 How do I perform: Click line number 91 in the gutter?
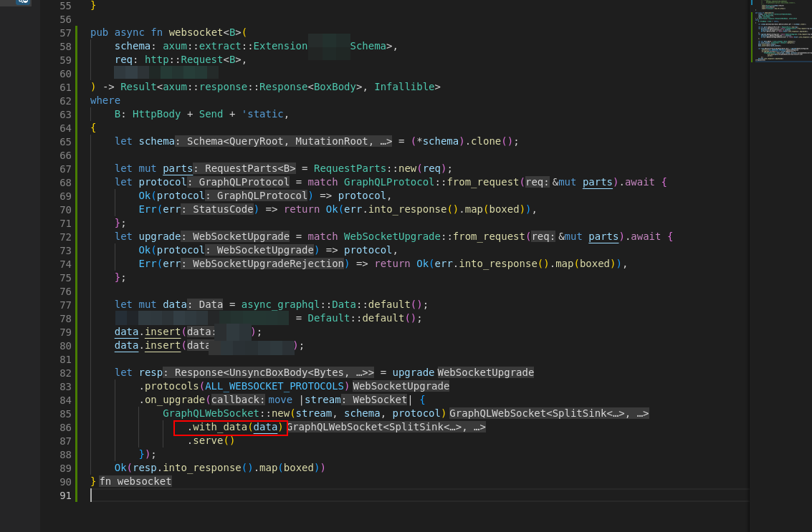point(65,495)
